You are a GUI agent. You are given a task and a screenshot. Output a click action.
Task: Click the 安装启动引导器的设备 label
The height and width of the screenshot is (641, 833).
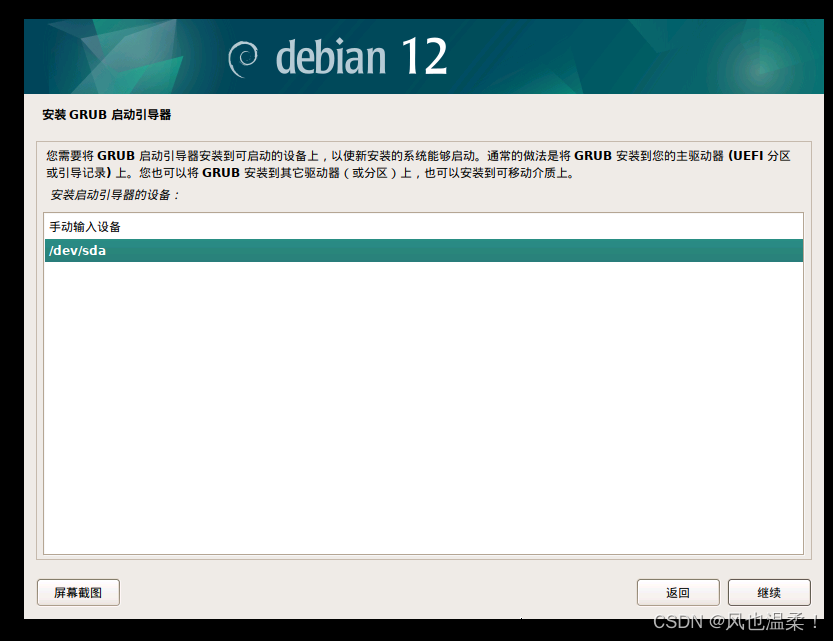[113, 196]
